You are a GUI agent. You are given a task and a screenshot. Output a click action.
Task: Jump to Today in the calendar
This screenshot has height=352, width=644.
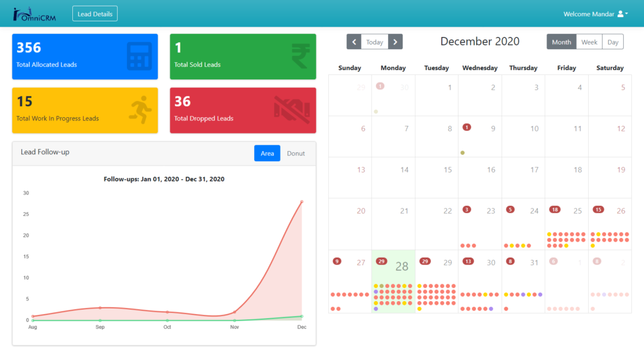tap(375, 42)
